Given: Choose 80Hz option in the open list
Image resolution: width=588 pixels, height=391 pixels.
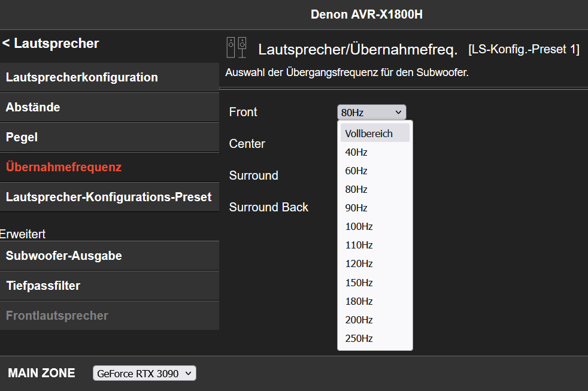Looking at the screenshot, I should (375, 189).
